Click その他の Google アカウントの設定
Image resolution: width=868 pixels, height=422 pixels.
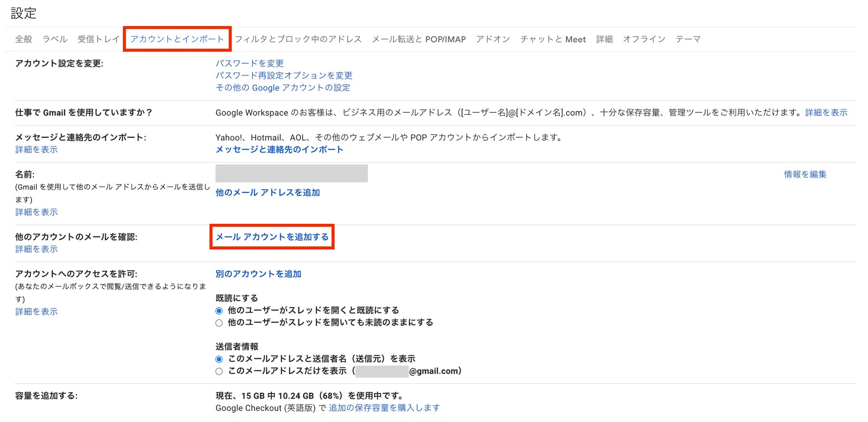pyautogui.click(x=283, y=88)
